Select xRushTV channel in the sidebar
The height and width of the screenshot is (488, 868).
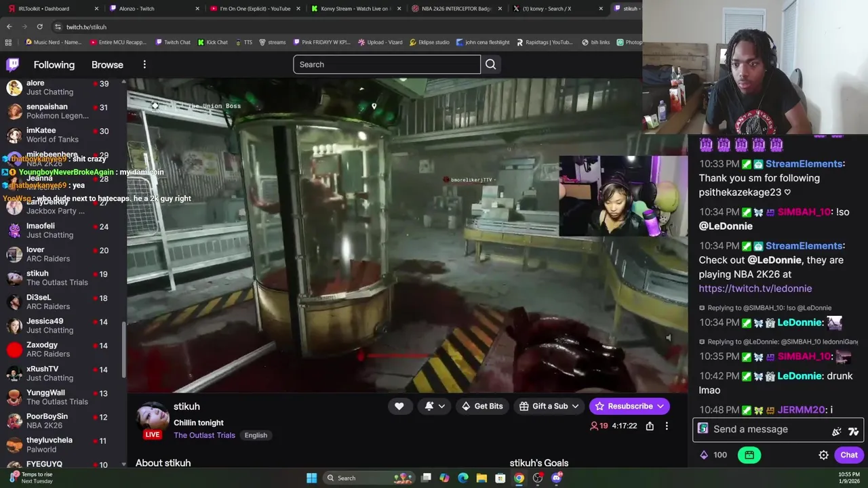click(x=62, y=373)
